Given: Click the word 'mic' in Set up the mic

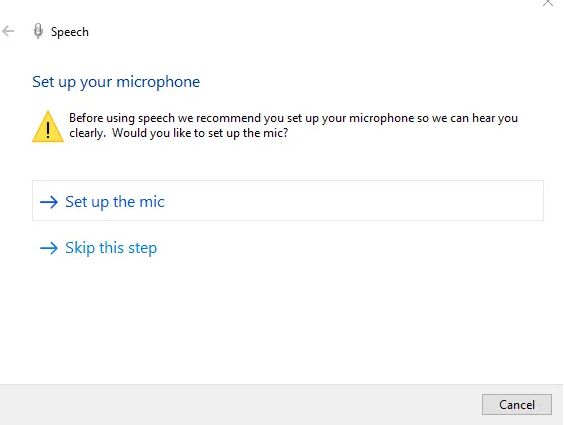Looking at the screenshot, I should 152,202.
